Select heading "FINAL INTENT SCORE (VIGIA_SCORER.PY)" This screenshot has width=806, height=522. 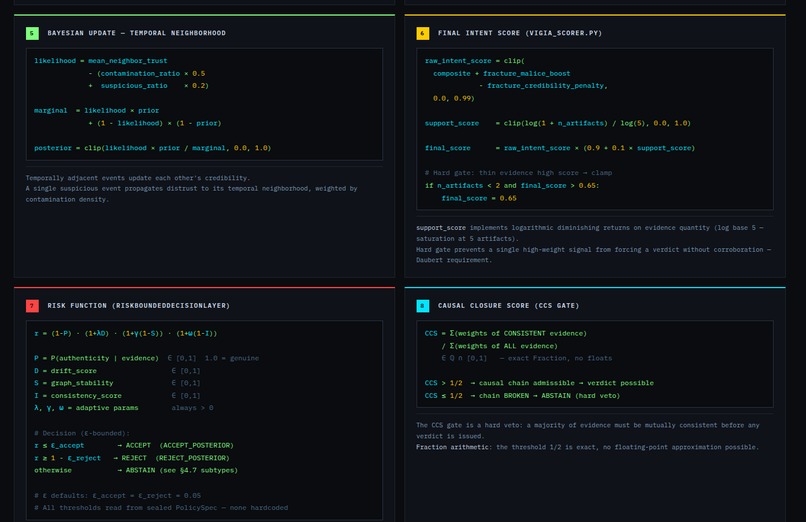pyautogui.click(x=520, y=33)
